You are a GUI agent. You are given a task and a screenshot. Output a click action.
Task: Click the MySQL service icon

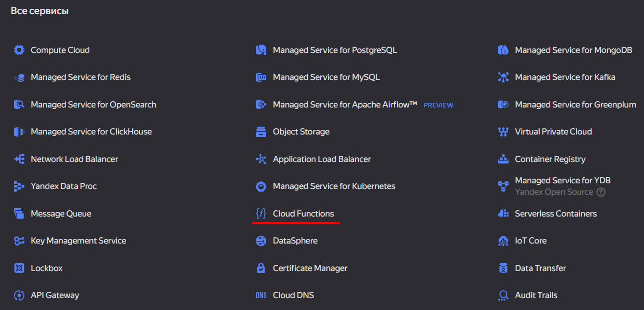(x=261, y=77)
